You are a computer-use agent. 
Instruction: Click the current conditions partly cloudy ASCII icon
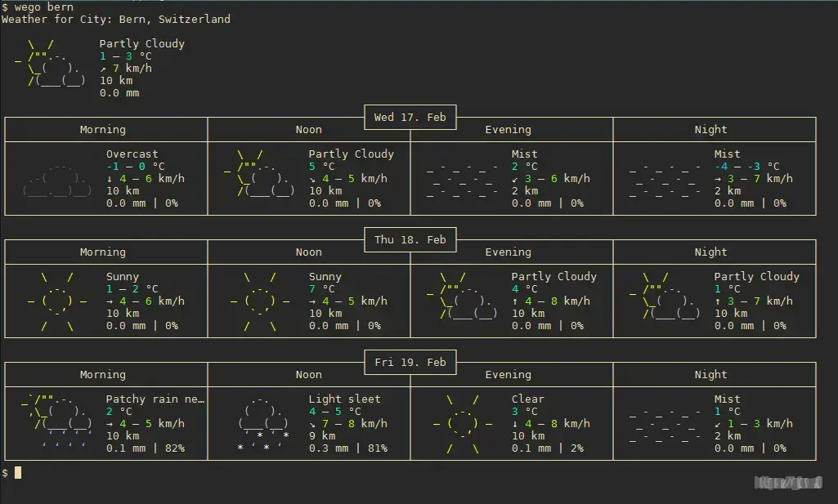click(50, 63)
